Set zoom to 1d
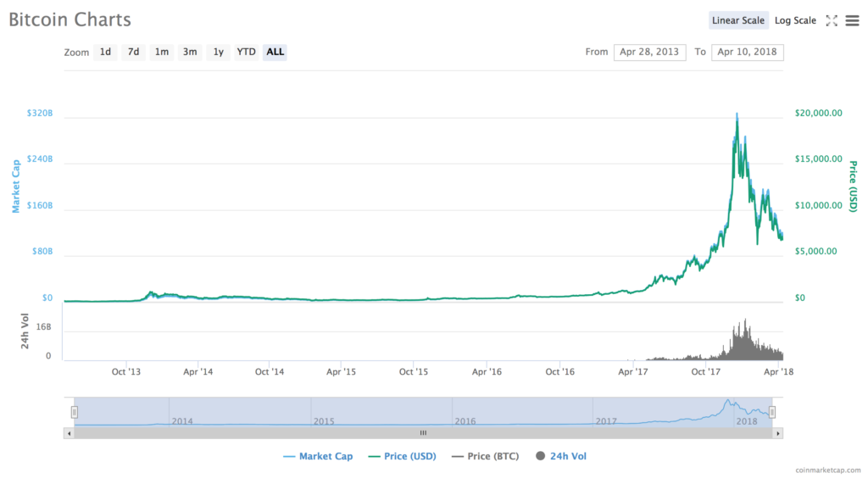868x484 pixels. tap(105, 52)
